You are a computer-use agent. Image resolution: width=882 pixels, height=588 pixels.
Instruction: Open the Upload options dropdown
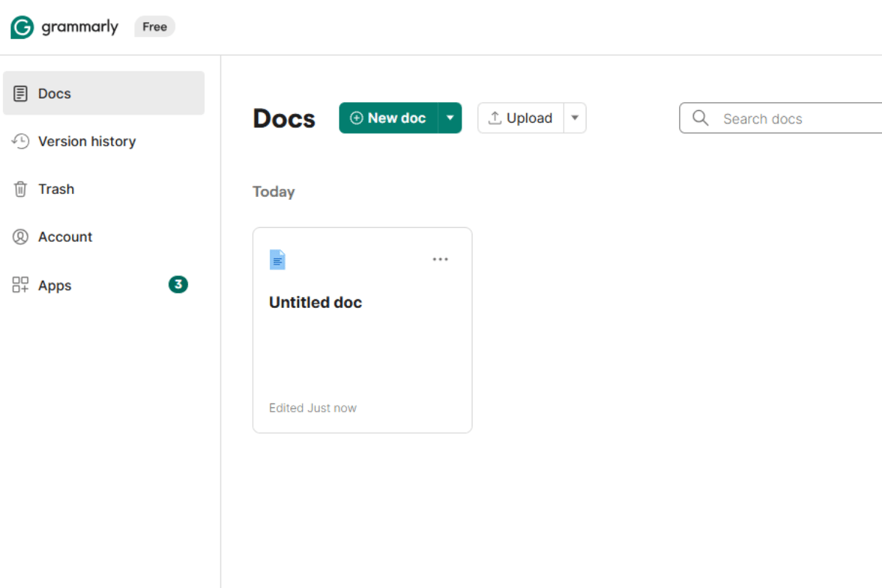(x=575, y=118)
